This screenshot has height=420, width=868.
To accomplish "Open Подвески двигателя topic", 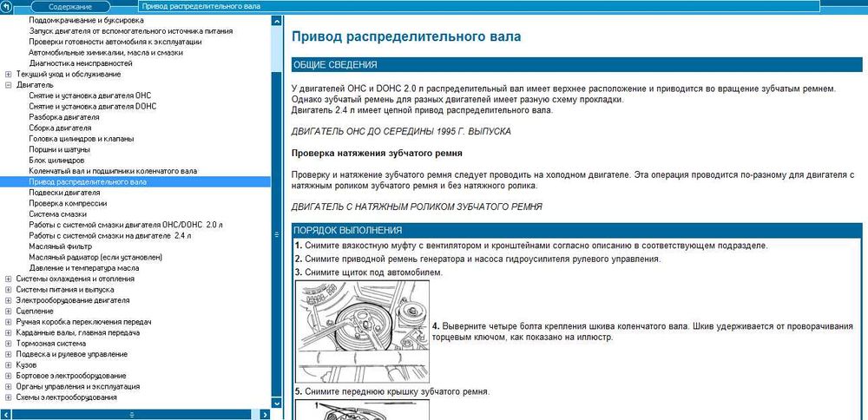I will click(x=64, y=193).
